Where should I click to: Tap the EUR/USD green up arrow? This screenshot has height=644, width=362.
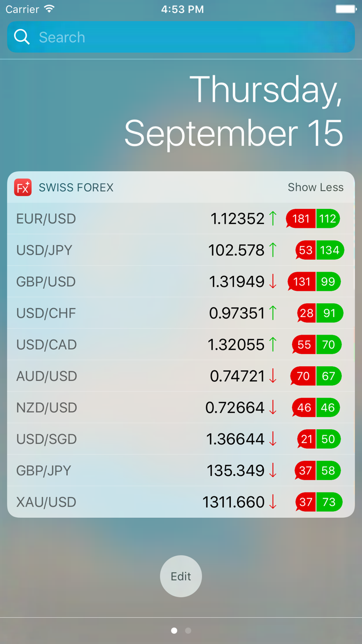(273, 218)
